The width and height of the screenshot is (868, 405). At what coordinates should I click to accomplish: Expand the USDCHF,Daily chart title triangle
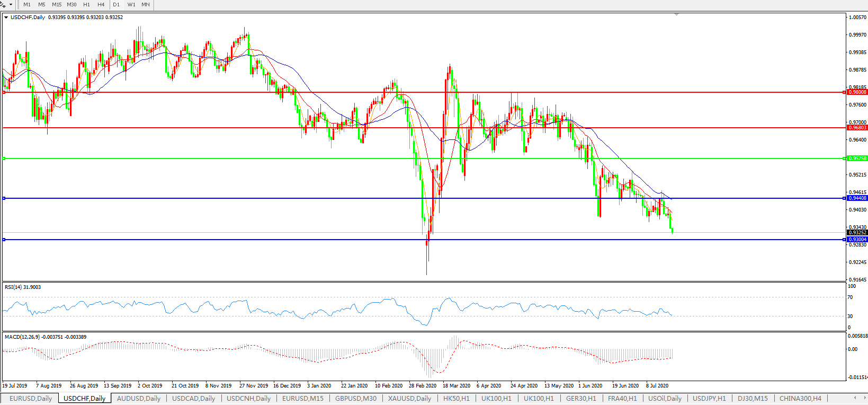[x=6, y=17]
